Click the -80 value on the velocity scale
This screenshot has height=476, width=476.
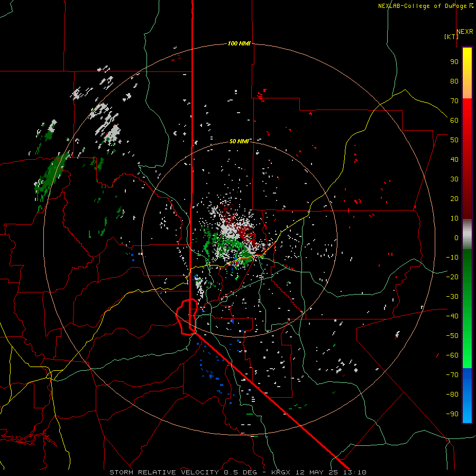point(452,395)
